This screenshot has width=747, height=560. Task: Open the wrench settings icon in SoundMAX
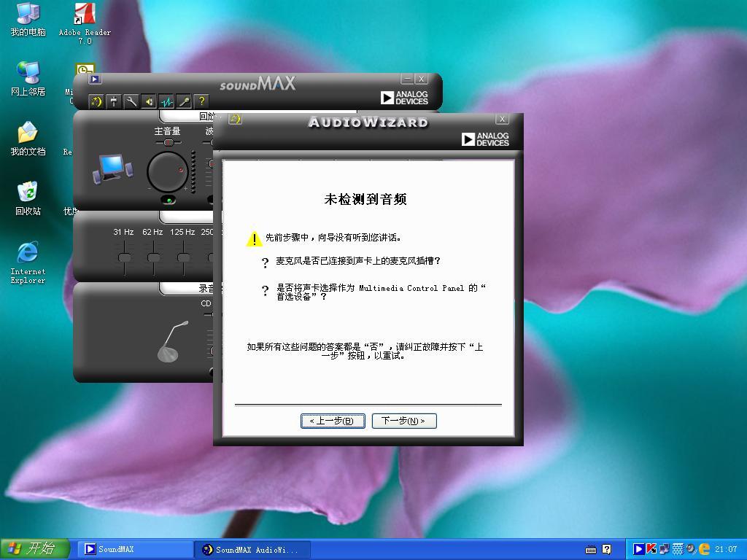[131, 101]
